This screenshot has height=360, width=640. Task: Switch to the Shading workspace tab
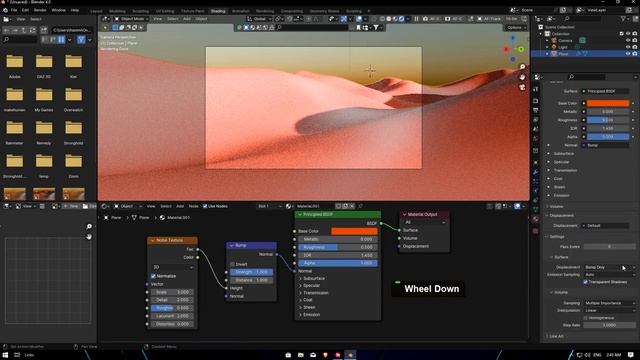218,11
